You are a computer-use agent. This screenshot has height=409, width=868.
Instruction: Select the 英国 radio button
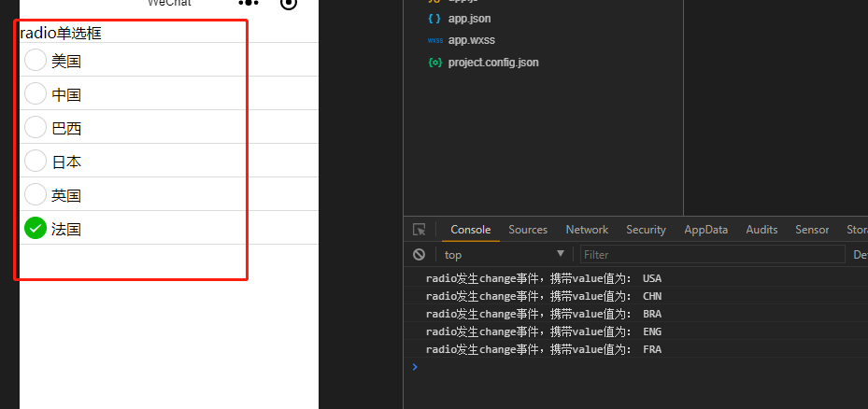point(36,194)
